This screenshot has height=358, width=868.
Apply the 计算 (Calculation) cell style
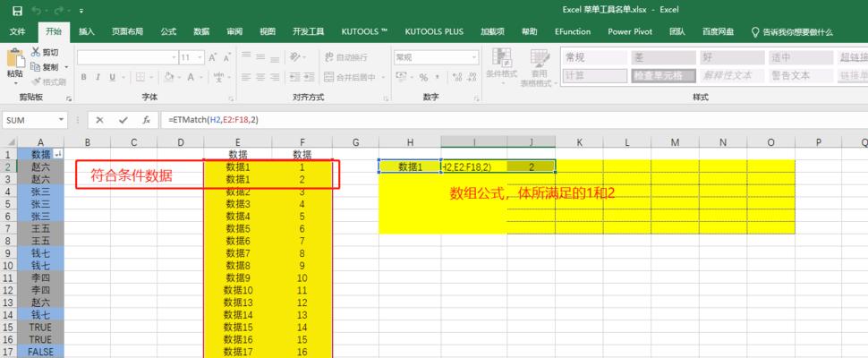[x=594, y=76]
